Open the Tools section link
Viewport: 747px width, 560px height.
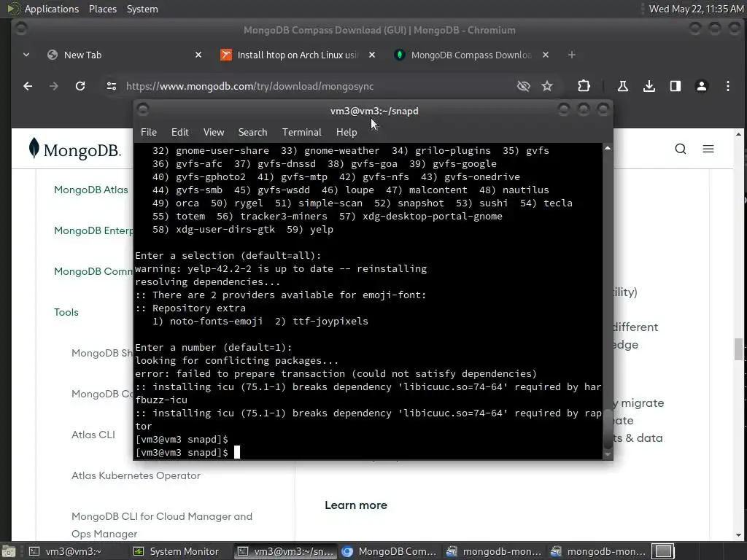(66, 312)
